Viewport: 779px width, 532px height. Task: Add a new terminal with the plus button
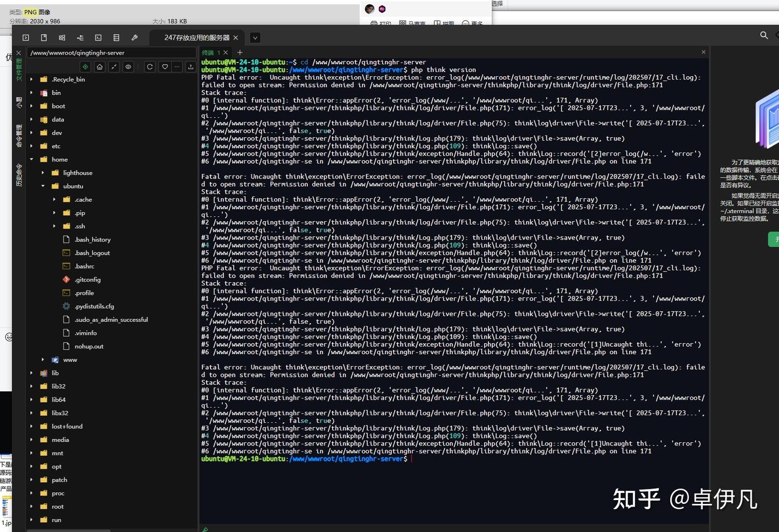[240, 52]
